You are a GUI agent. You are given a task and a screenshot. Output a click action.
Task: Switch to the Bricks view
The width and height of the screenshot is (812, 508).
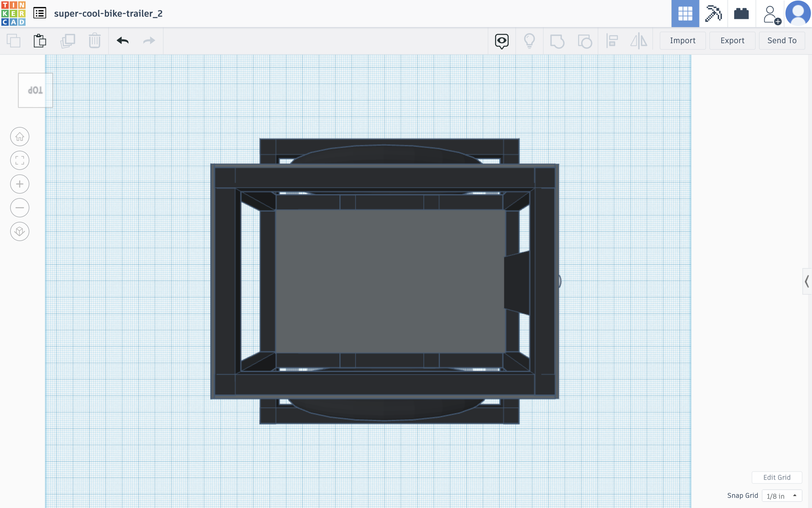[x=741, y=14]
